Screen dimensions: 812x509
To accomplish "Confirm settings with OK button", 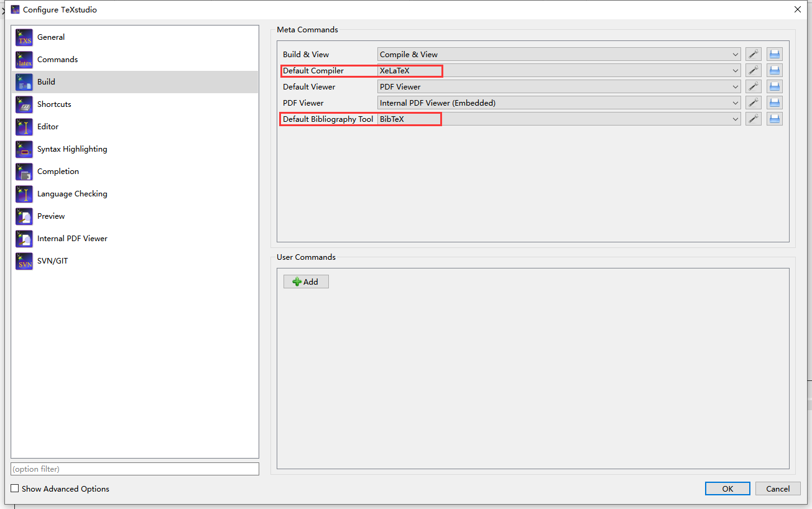I will point(727,488).
